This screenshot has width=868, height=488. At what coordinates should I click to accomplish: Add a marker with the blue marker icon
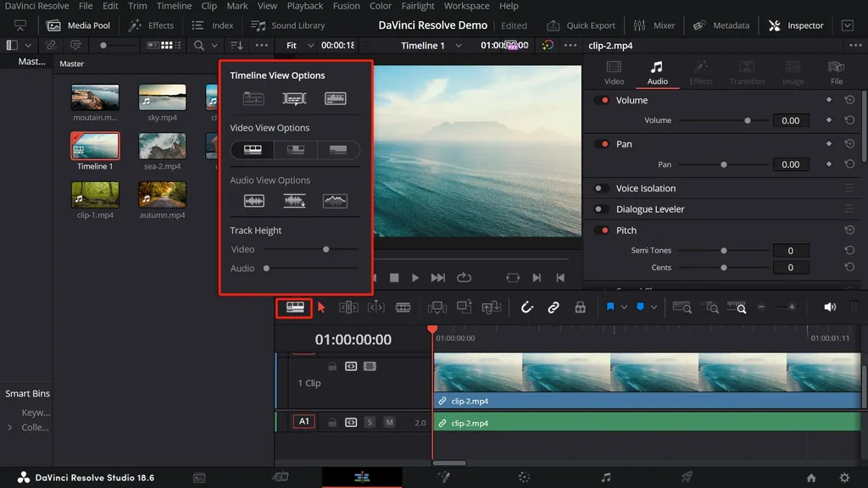point(640,307)
